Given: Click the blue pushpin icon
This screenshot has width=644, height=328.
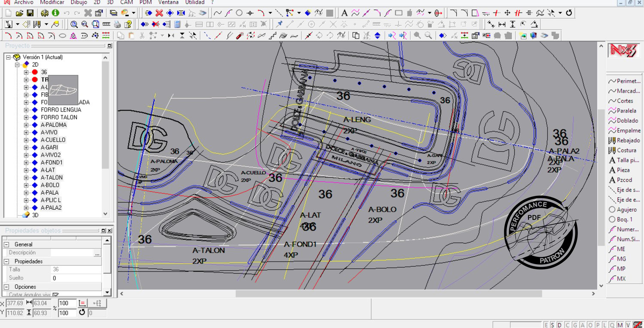Looking at the screenshot, I should [279, 24].
